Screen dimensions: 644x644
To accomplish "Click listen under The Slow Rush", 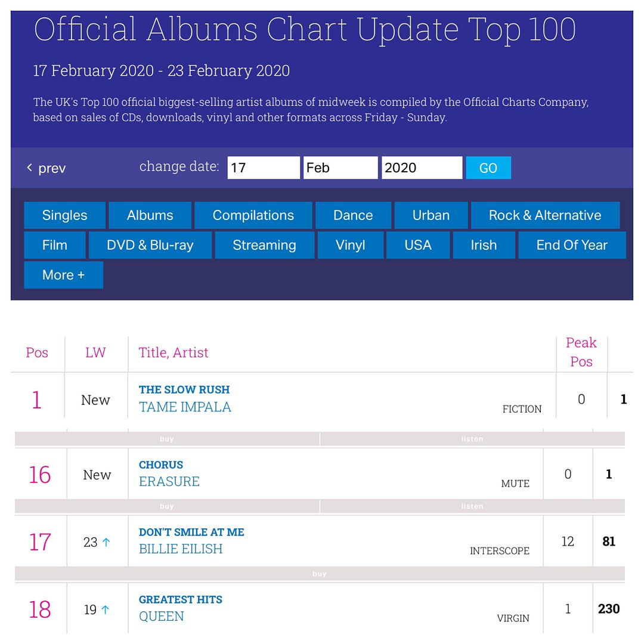I will coord(472,439).
